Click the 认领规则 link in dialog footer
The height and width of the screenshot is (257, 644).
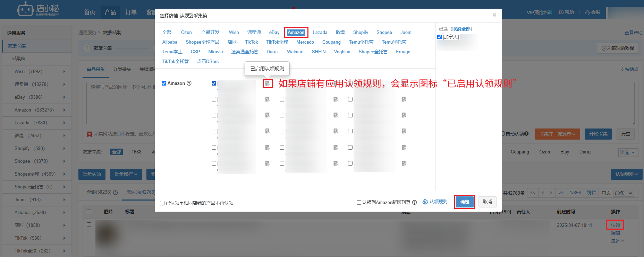[x=438, y=202]
